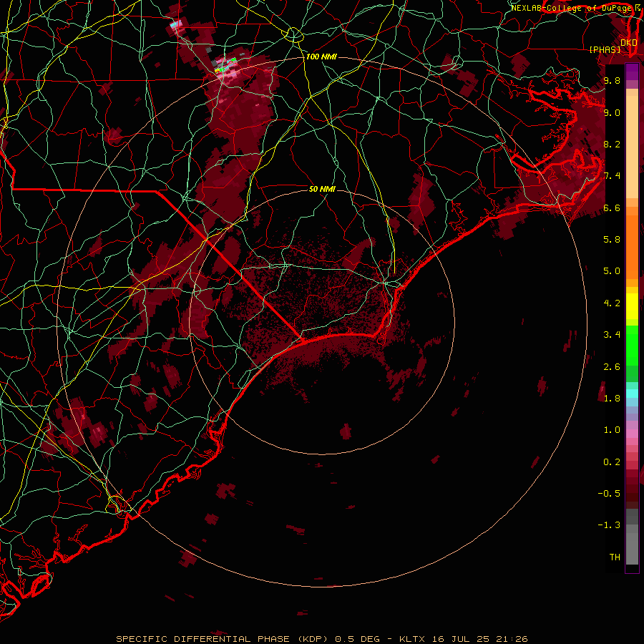Viewport: 644px width, 644px height.
Task: Click the 2.6 scale value
Action: (x=612, y=367)
